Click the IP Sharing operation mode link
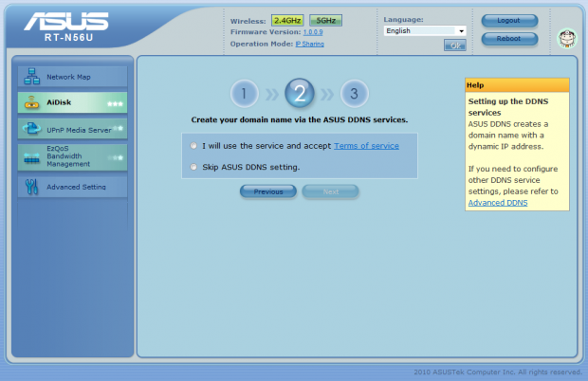588x381 pixels. tap(309, 44)
